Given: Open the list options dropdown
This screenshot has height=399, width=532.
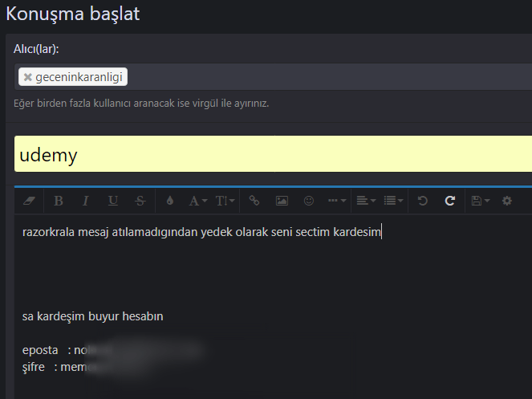Looking at the screenshot, I should point(393,201).
